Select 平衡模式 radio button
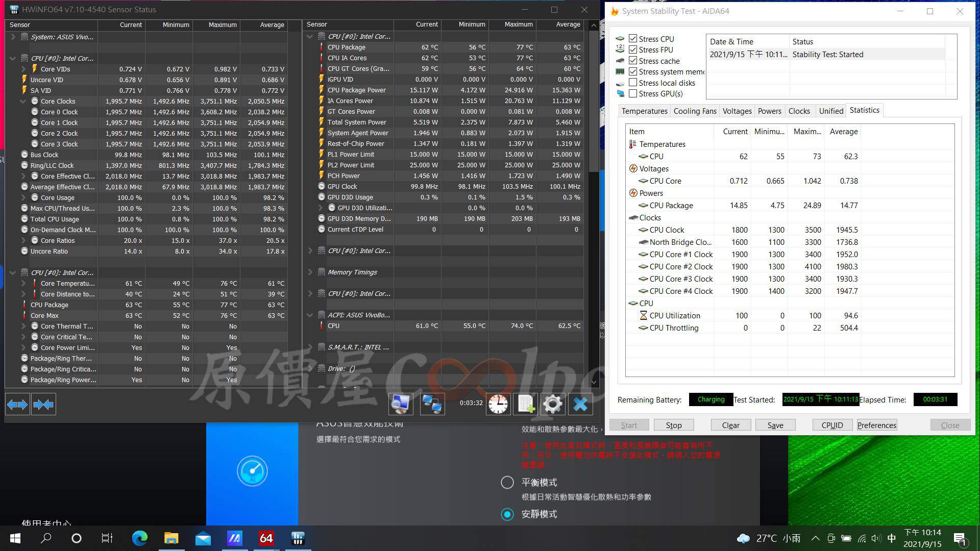 coord(507,483)
